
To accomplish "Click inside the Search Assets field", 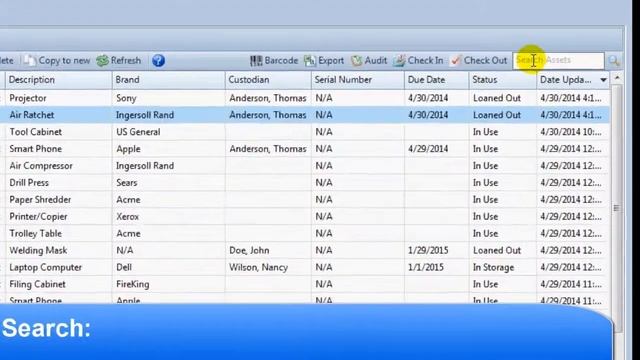I will pos(558,60).
